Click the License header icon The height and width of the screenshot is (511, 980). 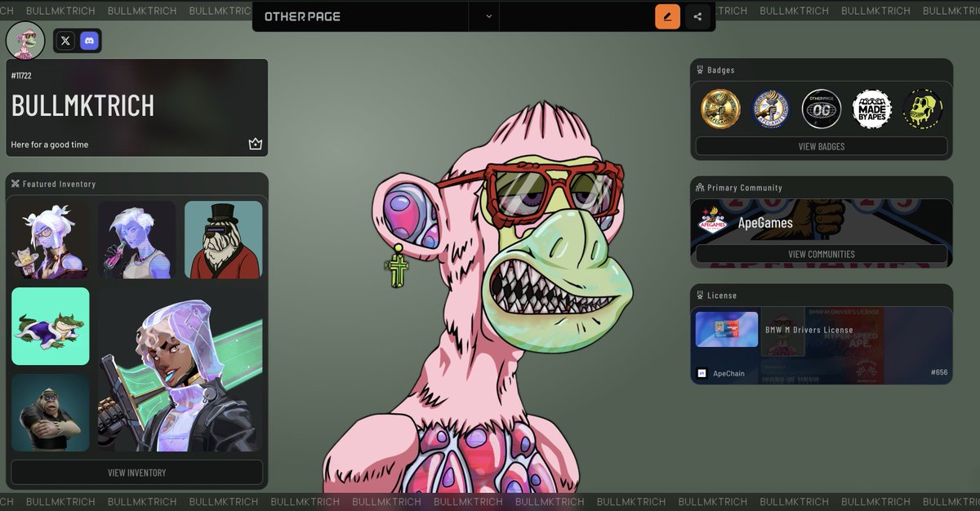pyautogui.click(x=700, y=295)
